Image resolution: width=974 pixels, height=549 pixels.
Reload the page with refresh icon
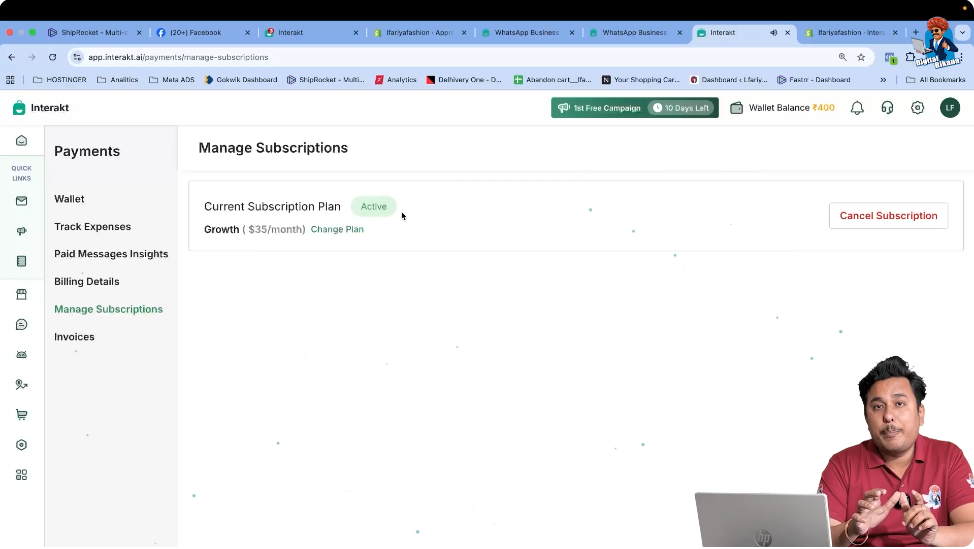[x=52, y=57]
